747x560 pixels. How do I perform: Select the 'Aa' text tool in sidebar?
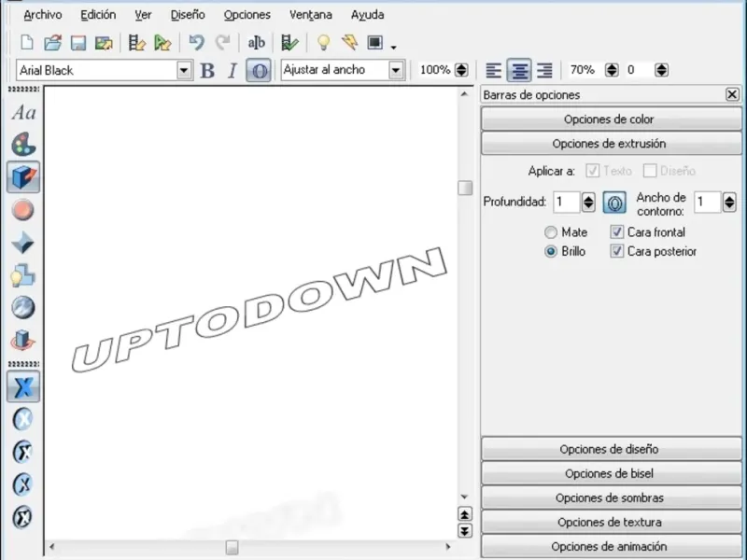[23, 113]
